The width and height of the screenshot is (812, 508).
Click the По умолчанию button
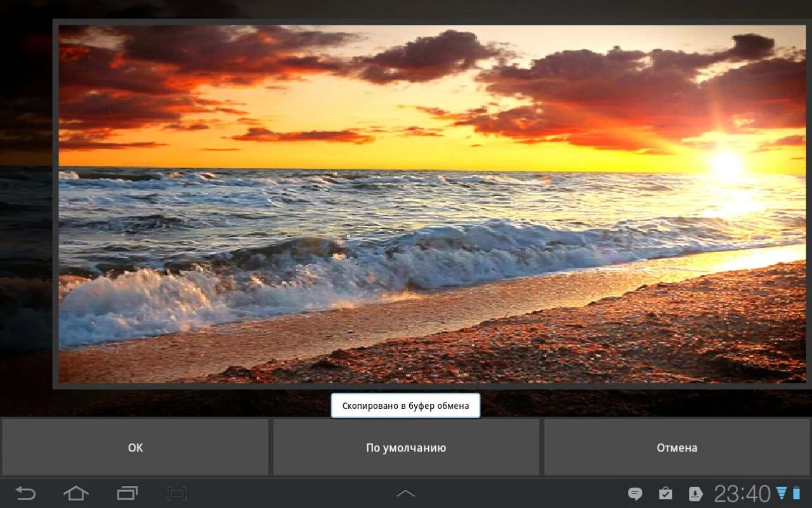(406, 447)
